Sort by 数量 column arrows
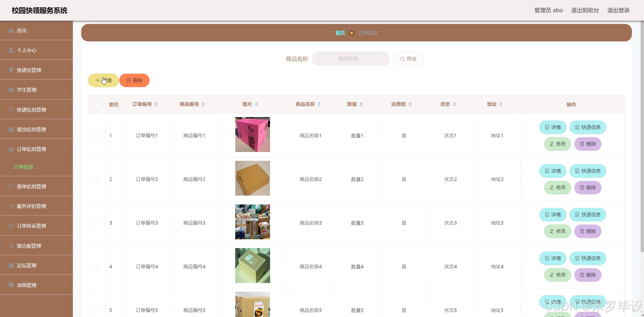 (x=361, y=104)
